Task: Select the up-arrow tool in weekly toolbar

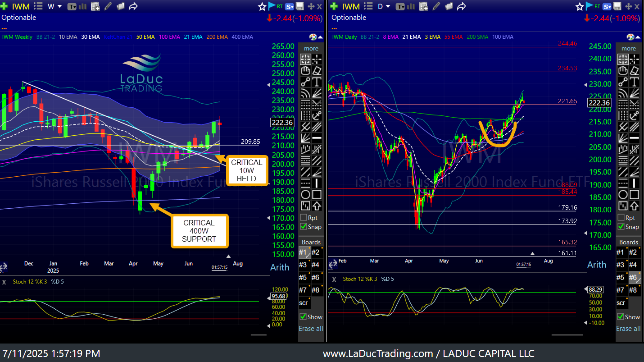Action: [x=317, y=206]
